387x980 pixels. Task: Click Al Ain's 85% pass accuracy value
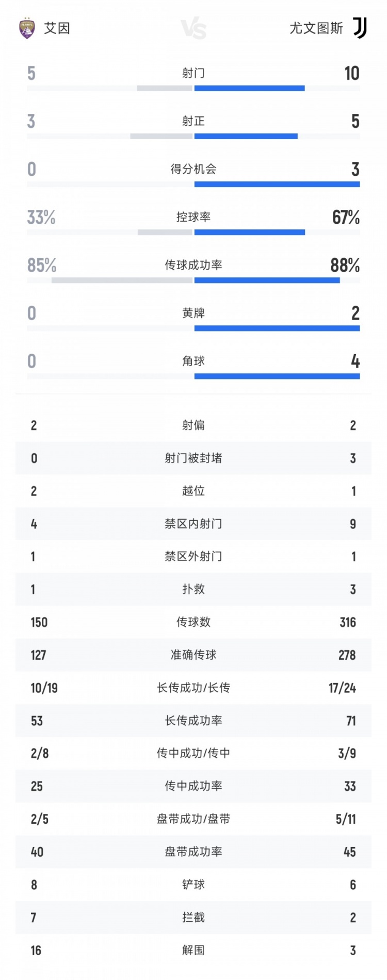tap(42, 265)
